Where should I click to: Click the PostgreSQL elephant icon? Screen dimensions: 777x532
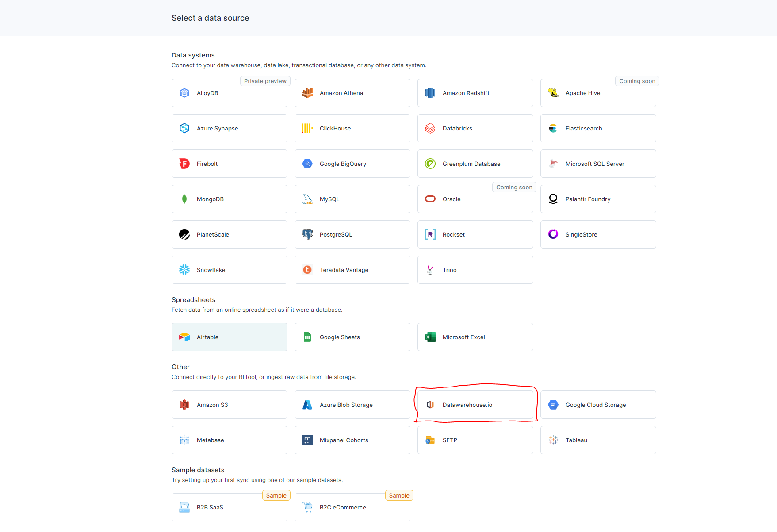coord(307,234)
